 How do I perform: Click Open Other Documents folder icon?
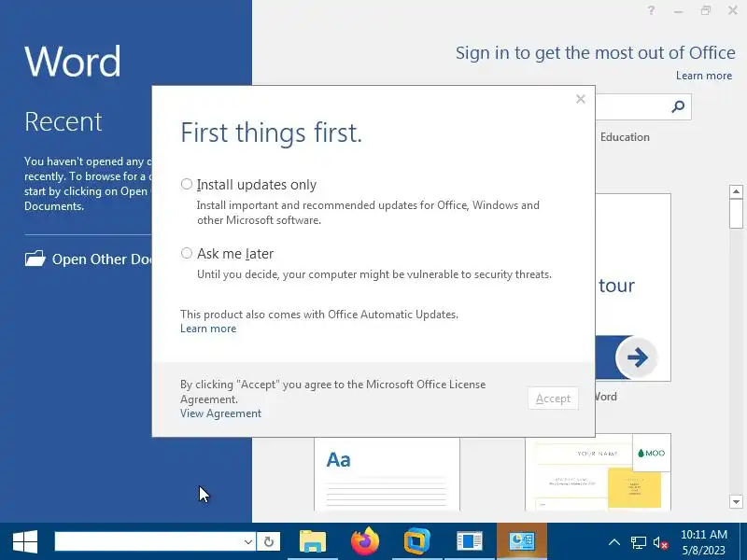pyautogui.click(x=35, y=259)
